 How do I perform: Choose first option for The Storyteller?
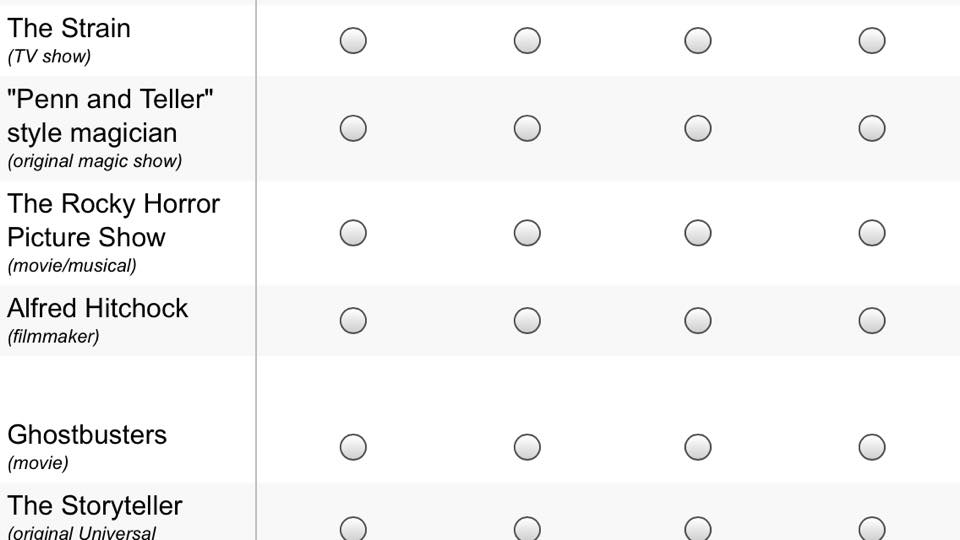click(x=353, y=529)
